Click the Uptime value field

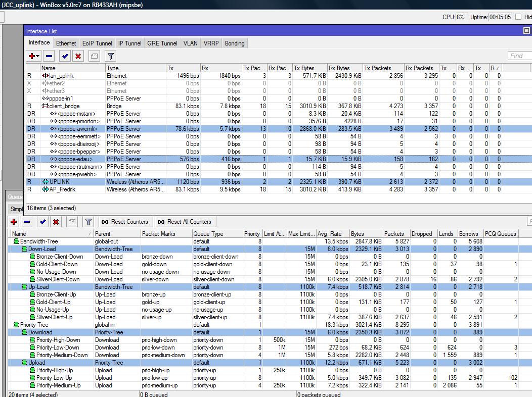[x=500, y=17]
